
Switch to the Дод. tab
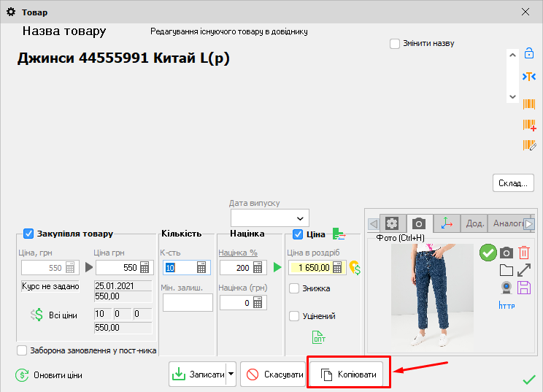pyautogui.click(x=475, y=223)
